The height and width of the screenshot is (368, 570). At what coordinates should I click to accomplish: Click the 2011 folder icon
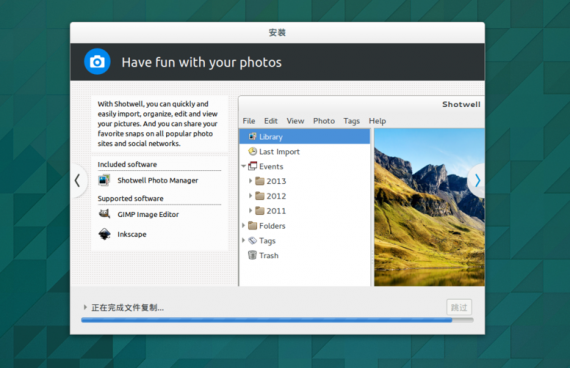[x=260, y=211]
